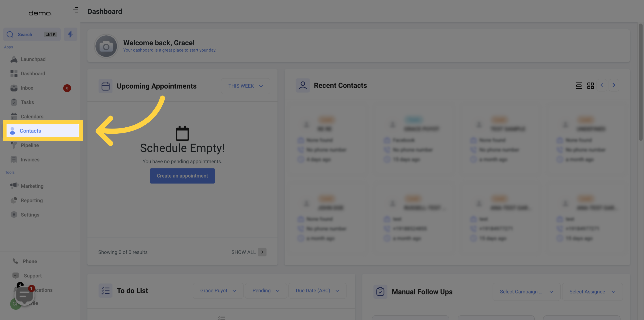Navigate to the Dashboard

tap(33, 74)
